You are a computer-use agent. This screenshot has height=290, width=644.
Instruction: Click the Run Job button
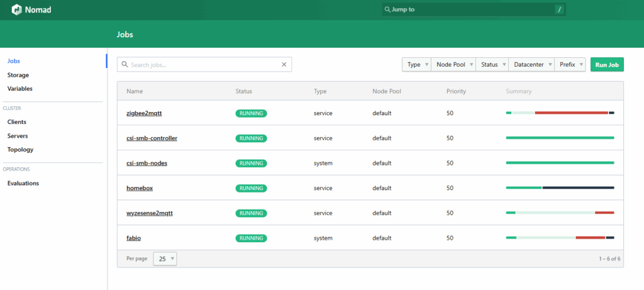[x=607, y=65]
